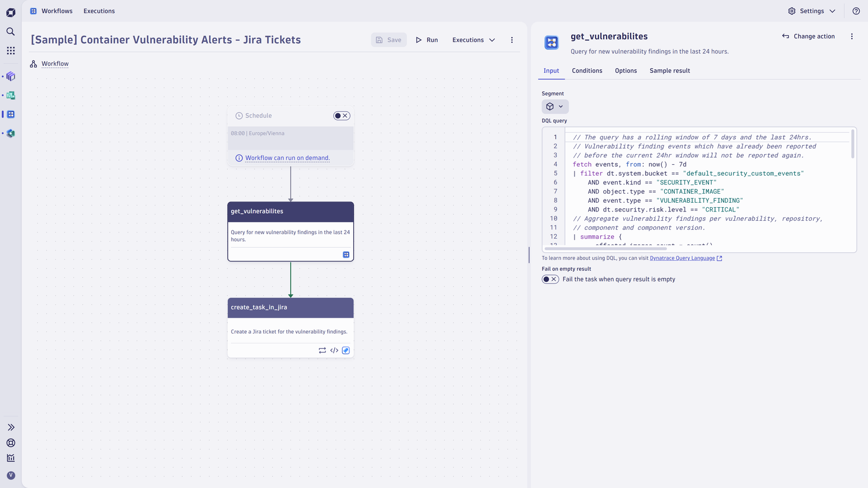The height and width of the screenshot is (488, 868).
Task: Click the clock icon on Schedule trigger
Action: (239, 116)
